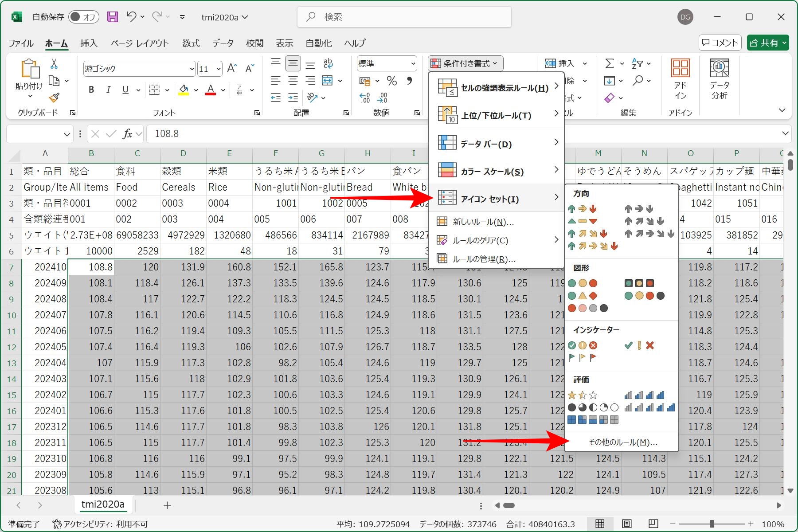Switch to Page Layout view
The width and height of the screenshot is (798, 532).
click(x=626, y=524)
